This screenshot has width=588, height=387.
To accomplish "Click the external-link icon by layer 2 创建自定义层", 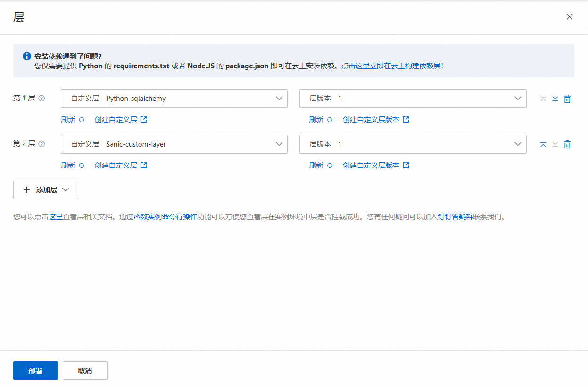I will pos(144,165).
